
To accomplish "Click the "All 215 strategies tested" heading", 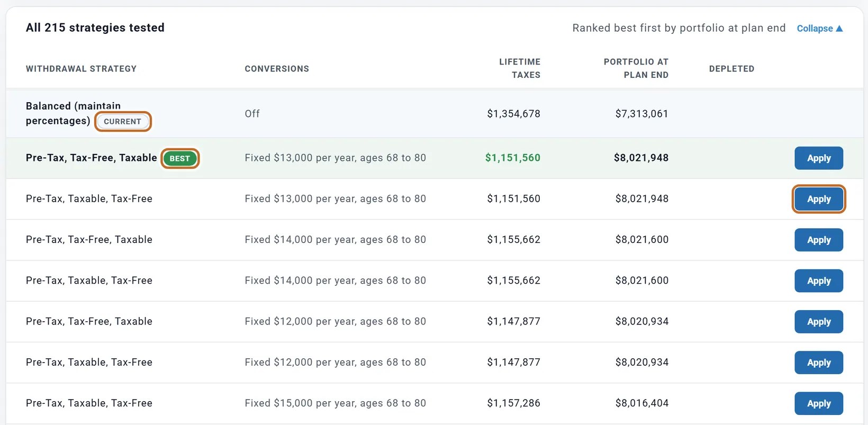I will click(x=95, y=28).
